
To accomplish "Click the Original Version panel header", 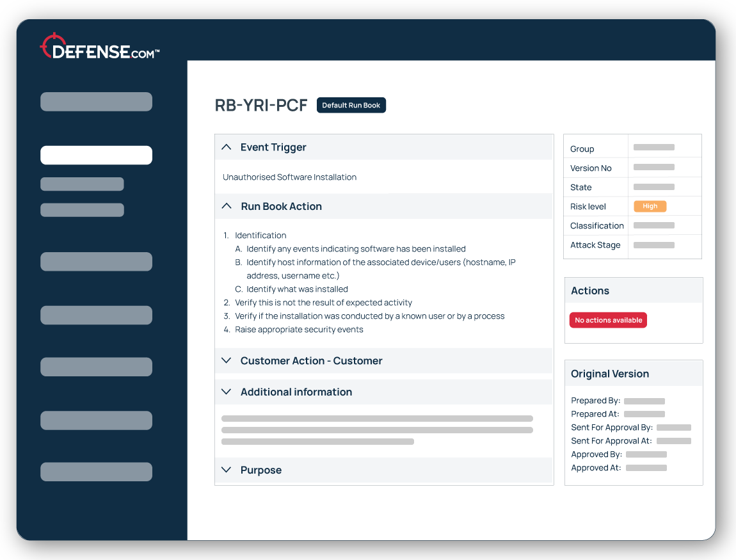I will tap(610, 373).
